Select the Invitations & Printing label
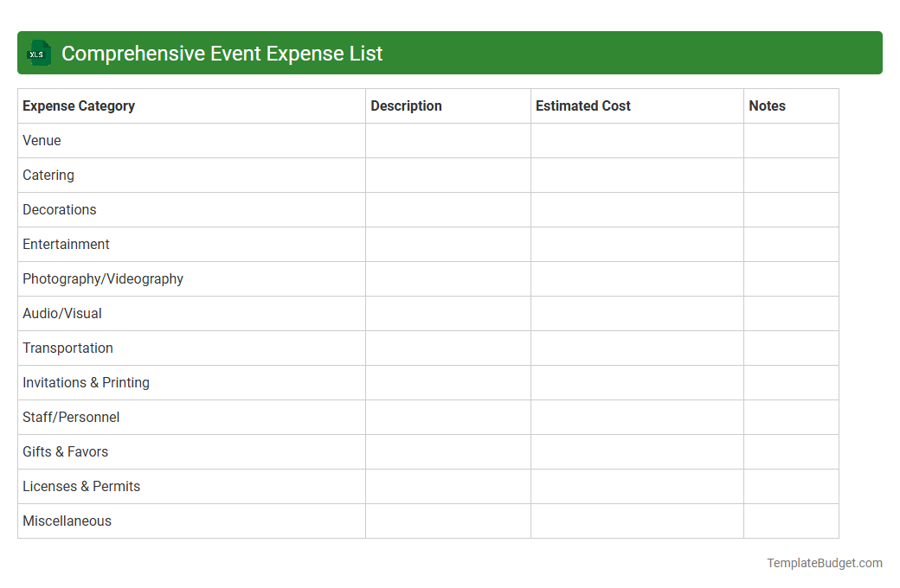 tap(86, 382)
